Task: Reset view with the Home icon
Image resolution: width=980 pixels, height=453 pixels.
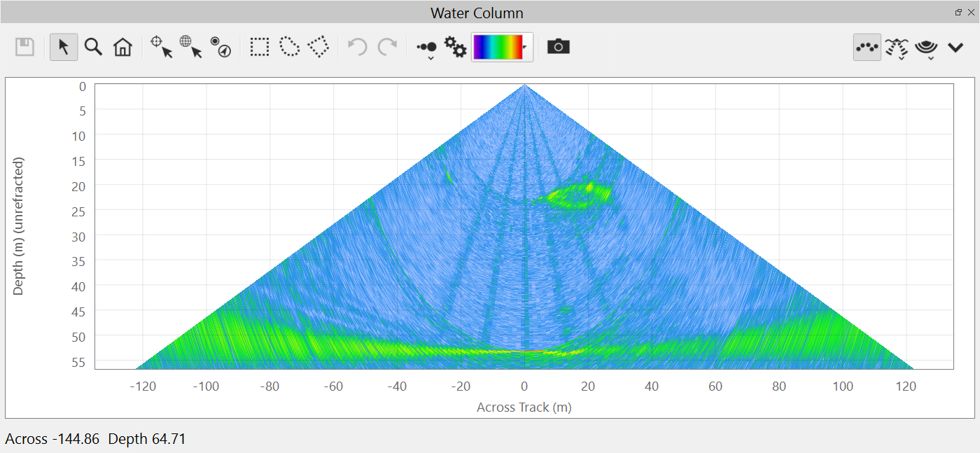Action: click(122, 47)
